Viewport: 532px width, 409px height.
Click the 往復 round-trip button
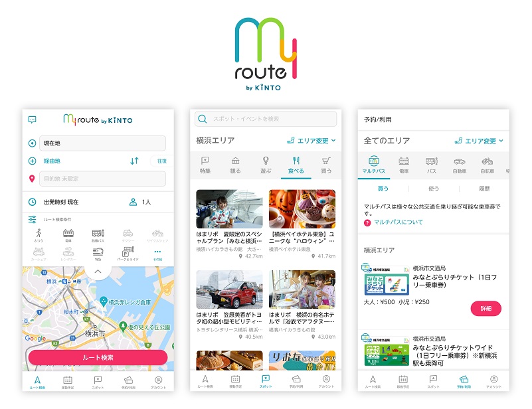(x=162, y=161)
